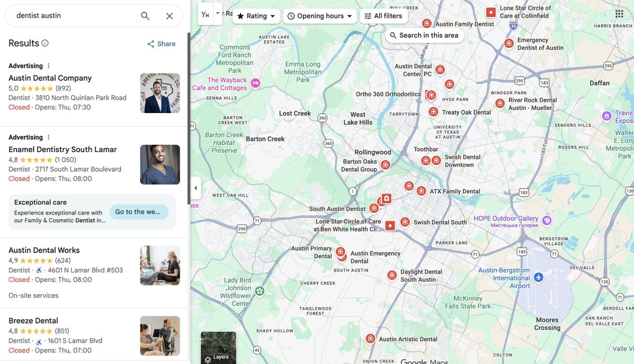Share the results list
634x364 pixels.
(x=161, y=44)
